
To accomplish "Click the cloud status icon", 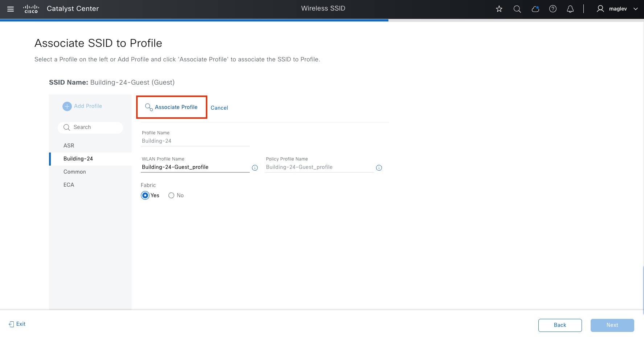I will 535,9.
